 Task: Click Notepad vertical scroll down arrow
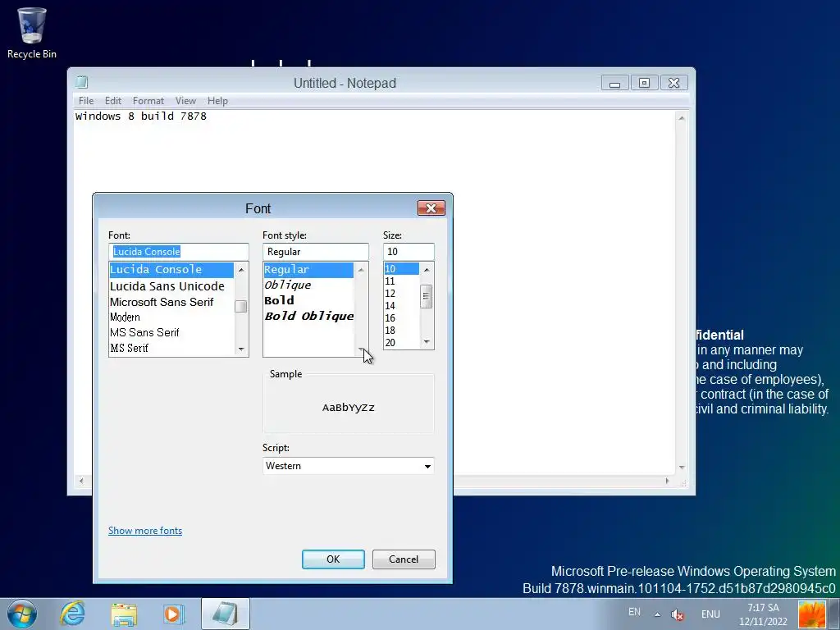pyautogui.click(x=682, y=468)
